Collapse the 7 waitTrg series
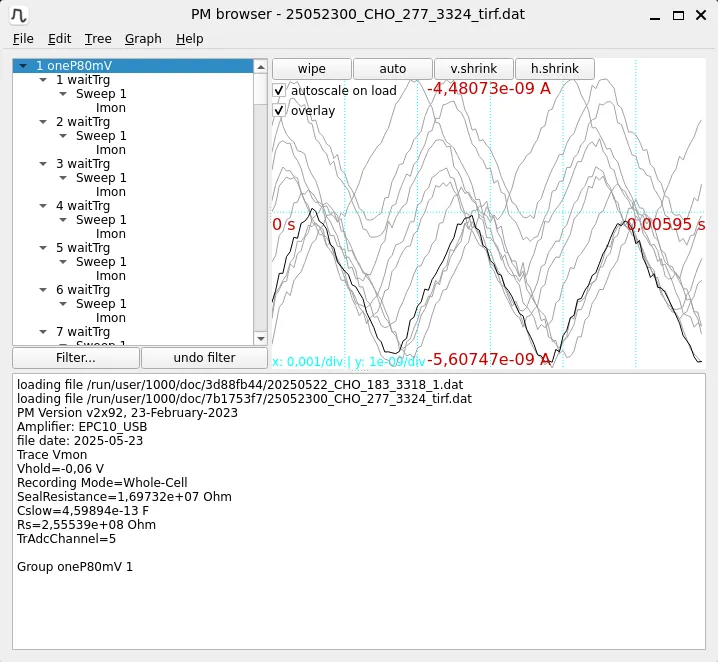 click(43, 332)
